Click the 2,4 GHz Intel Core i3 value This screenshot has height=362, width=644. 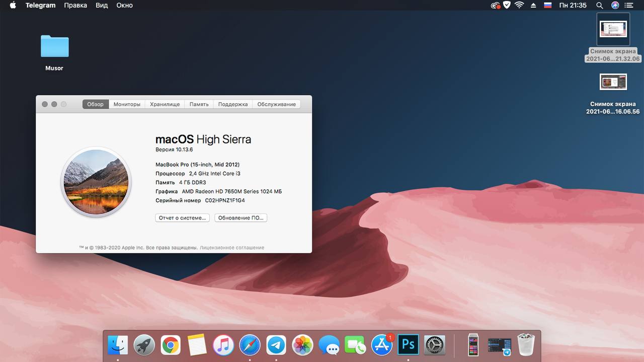click(215, 174)
